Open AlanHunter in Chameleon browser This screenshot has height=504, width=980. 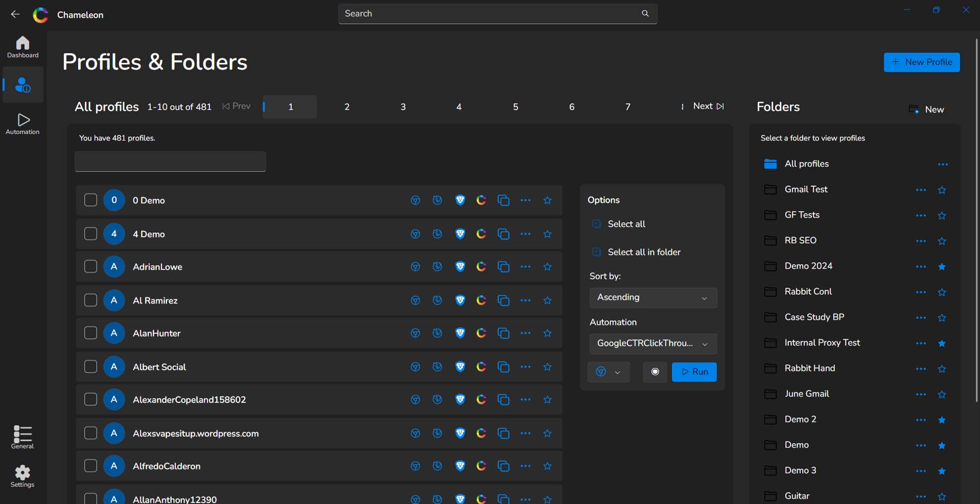click(481, 333)
